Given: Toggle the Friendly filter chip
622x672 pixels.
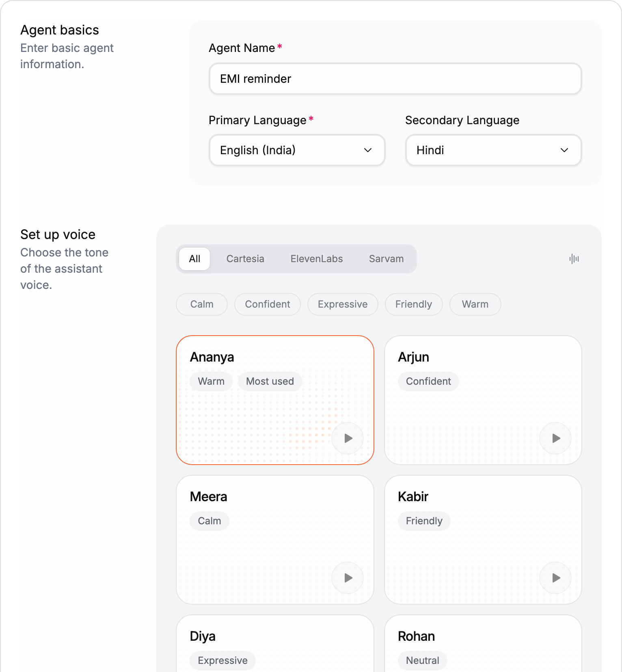Looking at the screenshot, I should (x=414, y=304).
